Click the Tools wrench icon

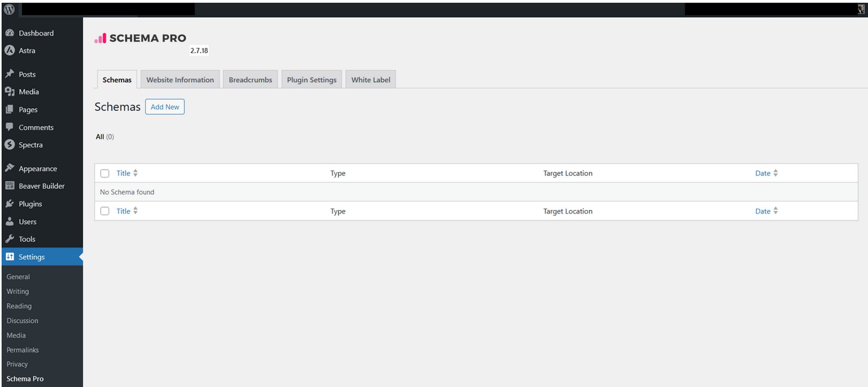(x=10, y=239)
